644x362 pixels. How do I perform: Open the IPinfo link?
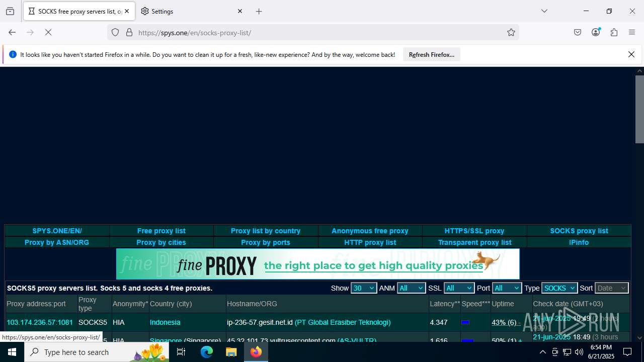[579, 242]
